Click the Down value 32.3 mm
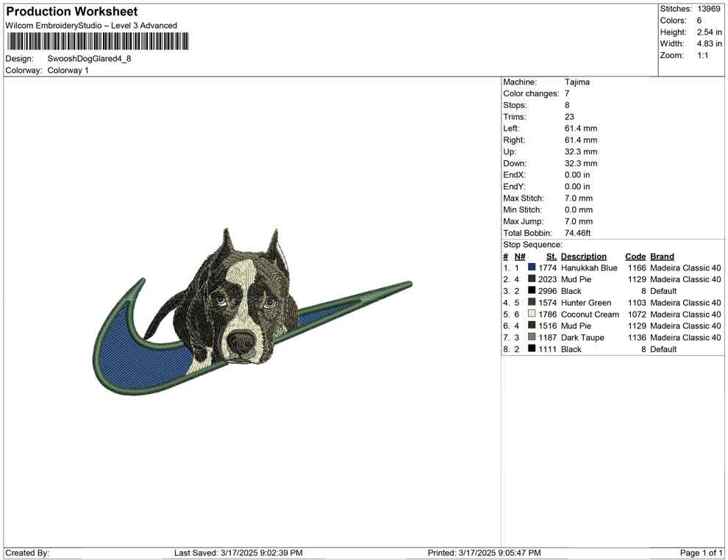 [x=581, y=163]
